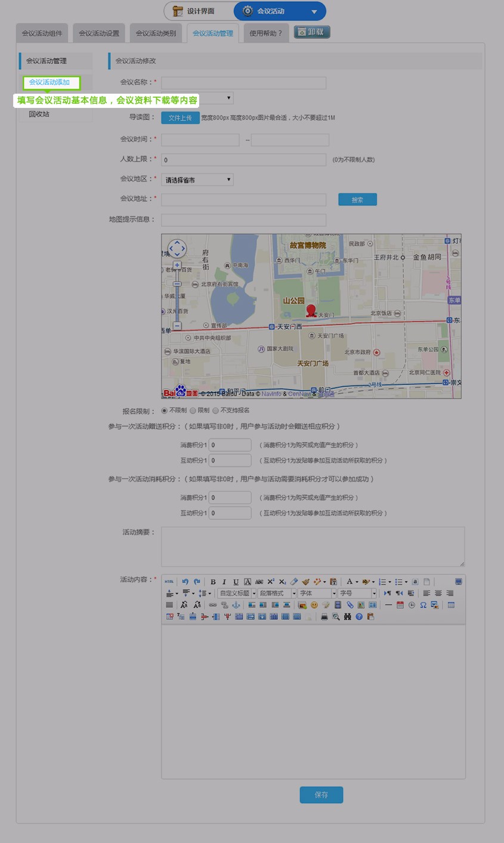Click the 文件上传 upload button

[x=180, y=118]
